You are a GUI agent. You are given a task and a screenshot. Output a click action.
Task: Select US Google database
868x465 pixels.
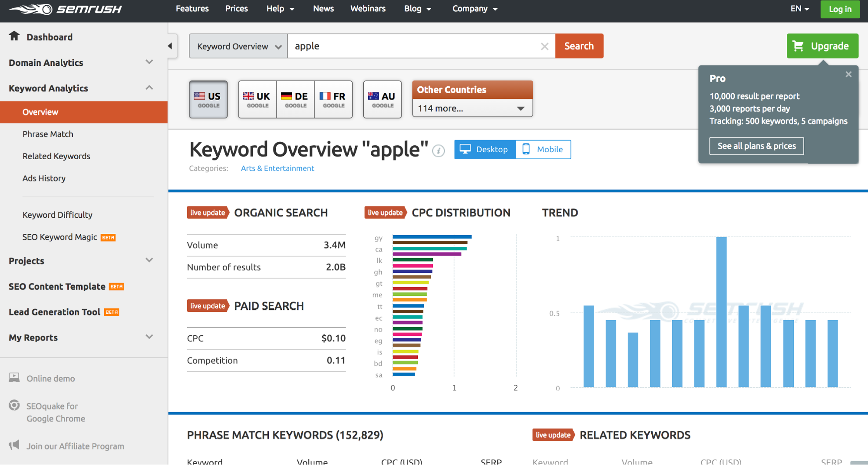pos(208,99)
